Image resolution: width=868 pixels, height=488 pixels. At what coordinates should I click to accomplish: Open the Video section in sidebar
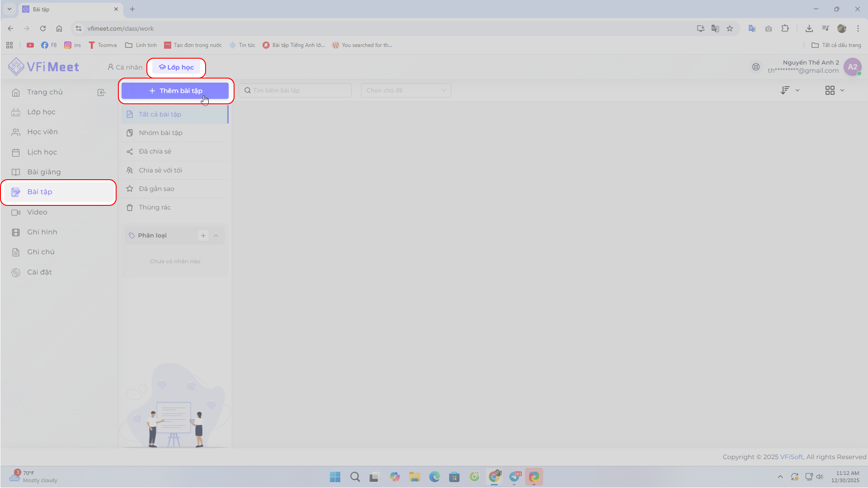37,212
